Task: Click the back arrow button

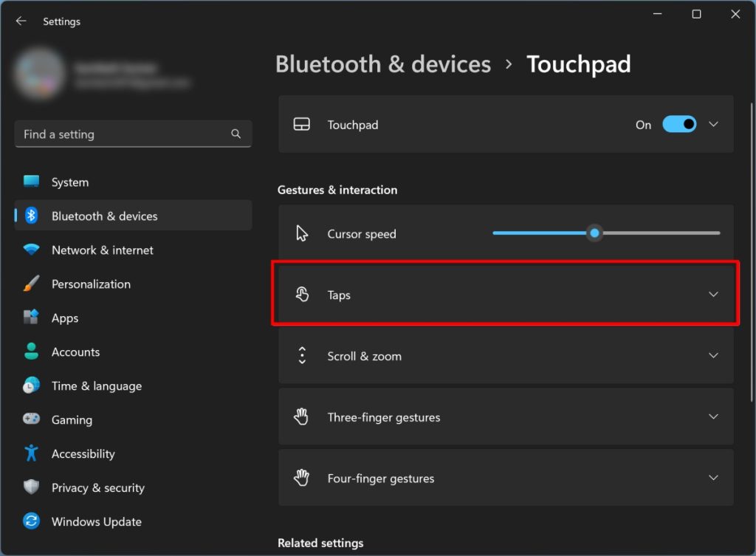Action: pyautogui.click(x=21, y=21)
